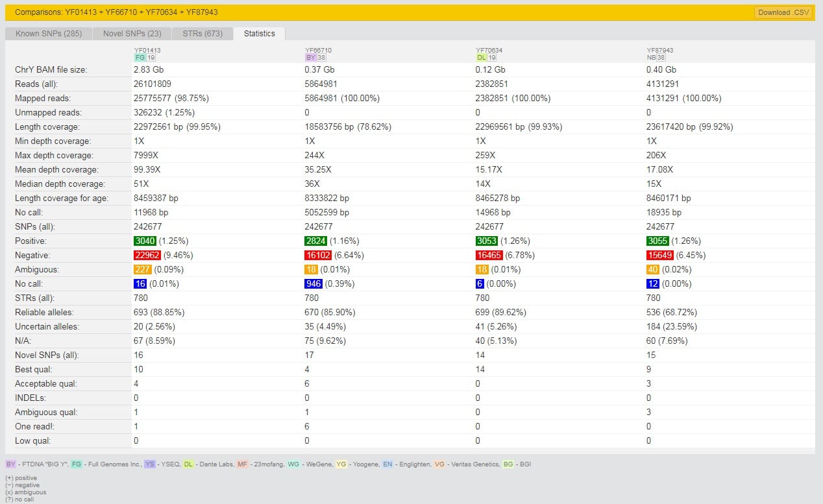Click sample ID YF01413 column header
823x504 pixels.
pos(147,50)
